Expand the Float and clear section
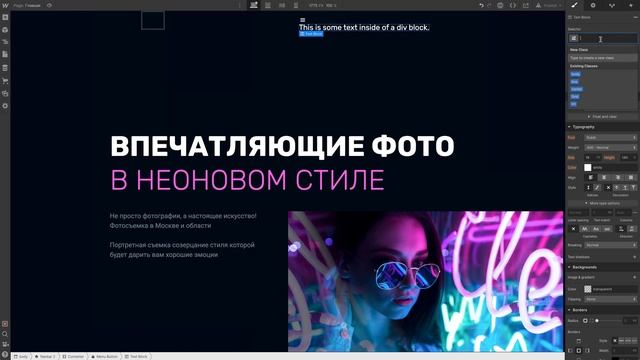Image resolution: width=640 pixels, height=360 pixels. pos(602,117)
